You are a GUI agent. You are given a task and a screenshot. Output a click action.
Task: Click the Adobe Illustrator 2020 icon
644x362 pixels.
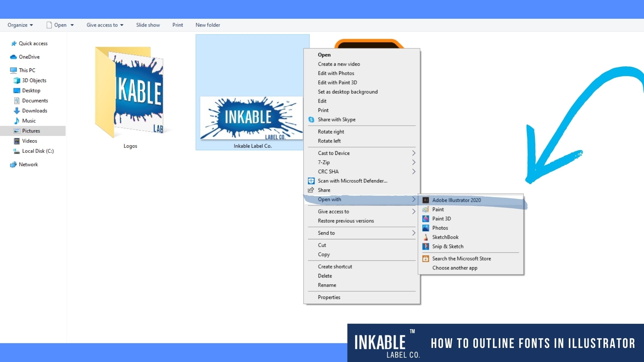(426, 200)
